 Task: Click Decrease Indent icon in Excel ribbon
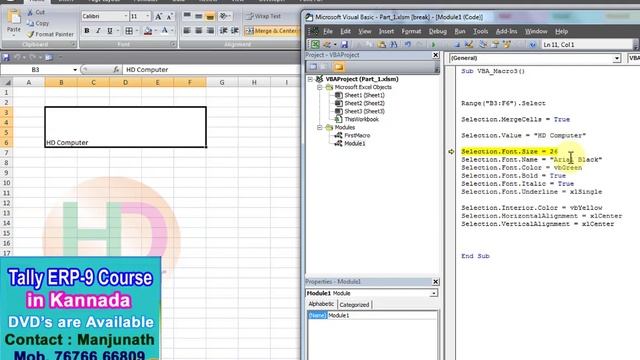[x=223, y=31]
